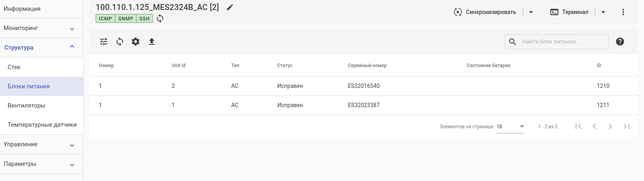Sort table by Серийный номер column
The width and height of the screenshot is (644, 181).
(x=367, y=66)
